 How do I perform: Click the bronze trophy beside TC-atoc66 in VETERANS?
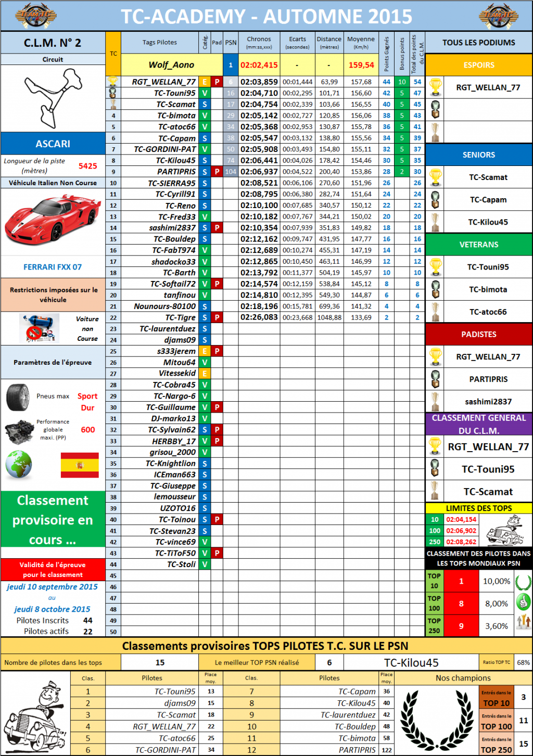[435, 312]
